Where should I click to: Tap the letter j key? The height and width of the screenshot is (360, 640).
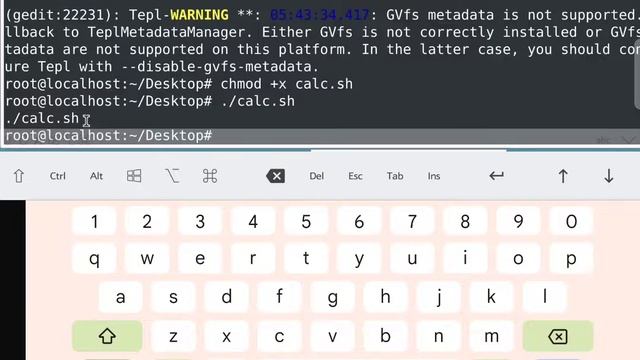point(439,297)
